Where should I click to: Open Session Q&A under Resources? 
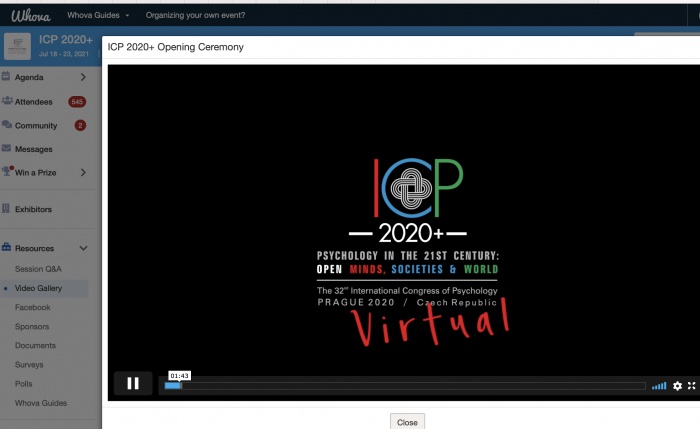tap(38, 269)
